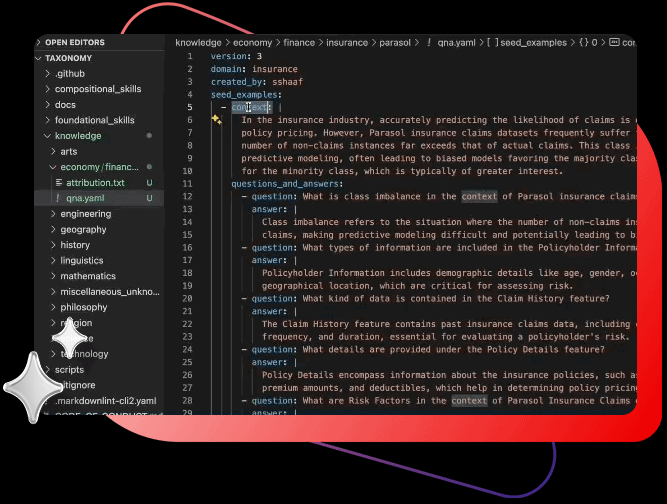The width and height of the screenshot is (667, 504).
Task: Open .markdownlint-cli2.yaml from the file tree
Action: [105, 400]
